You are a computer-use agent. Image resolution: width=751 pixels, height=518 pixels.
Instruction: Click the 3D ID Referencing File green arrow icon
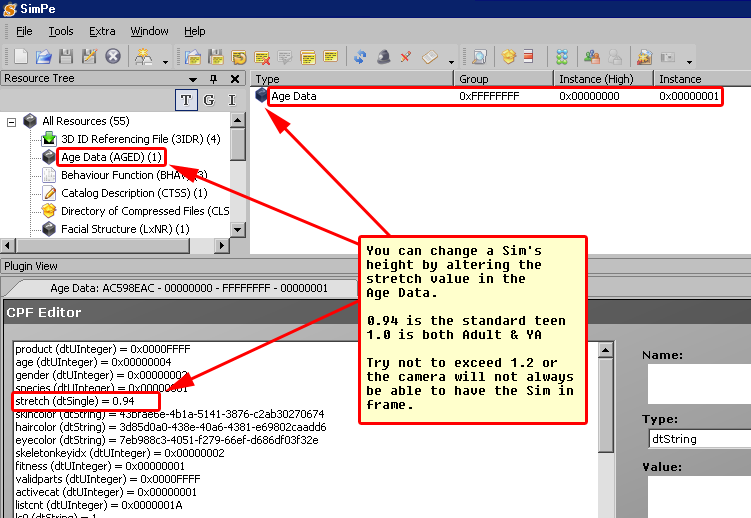(49, 139)
